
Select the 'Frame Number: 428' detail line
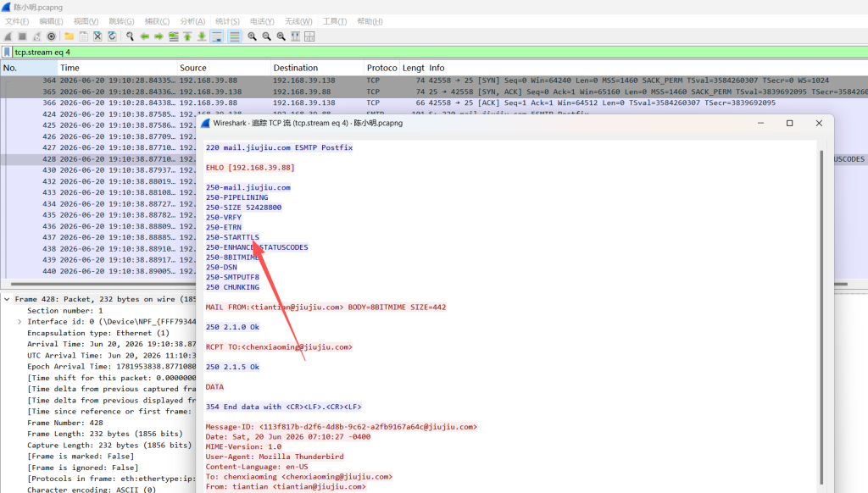(x=65, y=423)
